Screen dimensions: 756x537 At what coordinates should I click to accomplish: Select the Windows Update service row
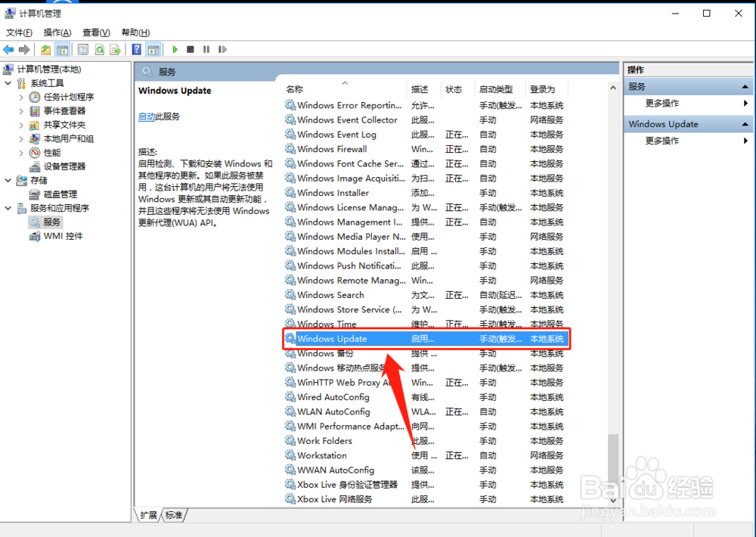coord(426,339)
